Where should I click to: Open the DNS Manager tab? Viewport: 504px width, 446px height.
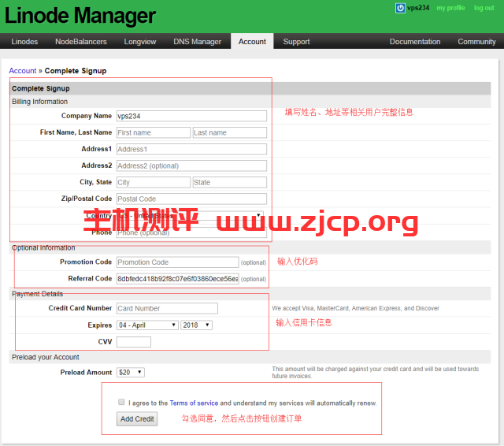197,42
